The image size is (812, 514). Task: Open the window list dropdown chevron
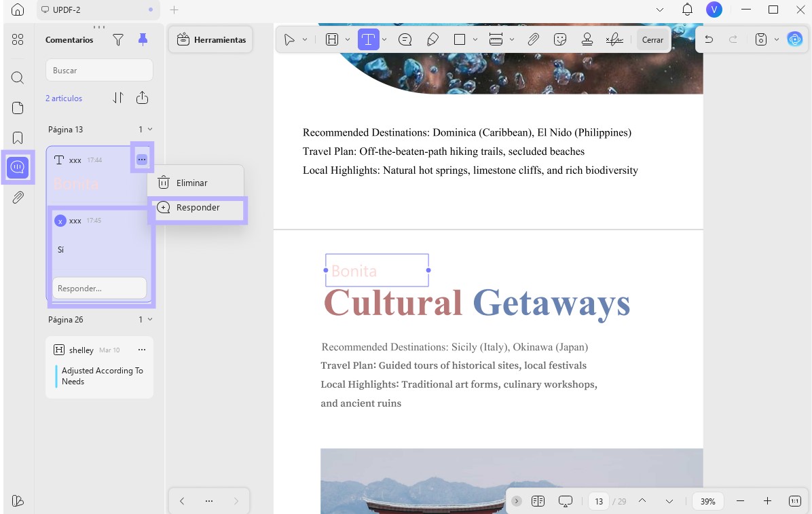click(660, 10)
